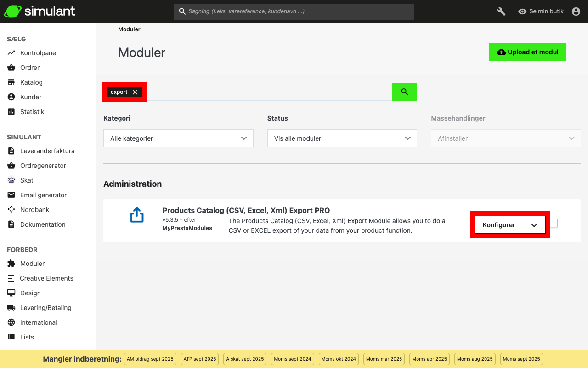The image size is (588, 368).
Task: Remove the 'export' search tag
Action: point(135,92)
